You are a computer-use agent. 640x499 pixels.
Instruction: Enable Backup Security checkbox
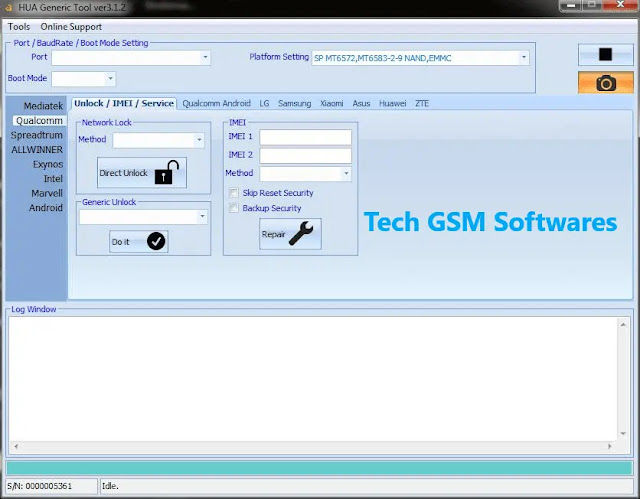coord(234,208)
